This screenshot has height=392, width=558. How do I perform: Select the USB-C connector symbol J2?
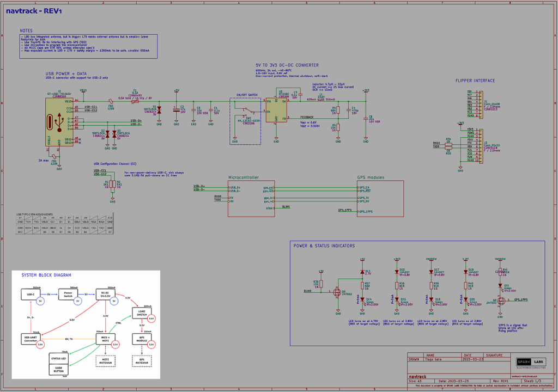tap(59, 122)
